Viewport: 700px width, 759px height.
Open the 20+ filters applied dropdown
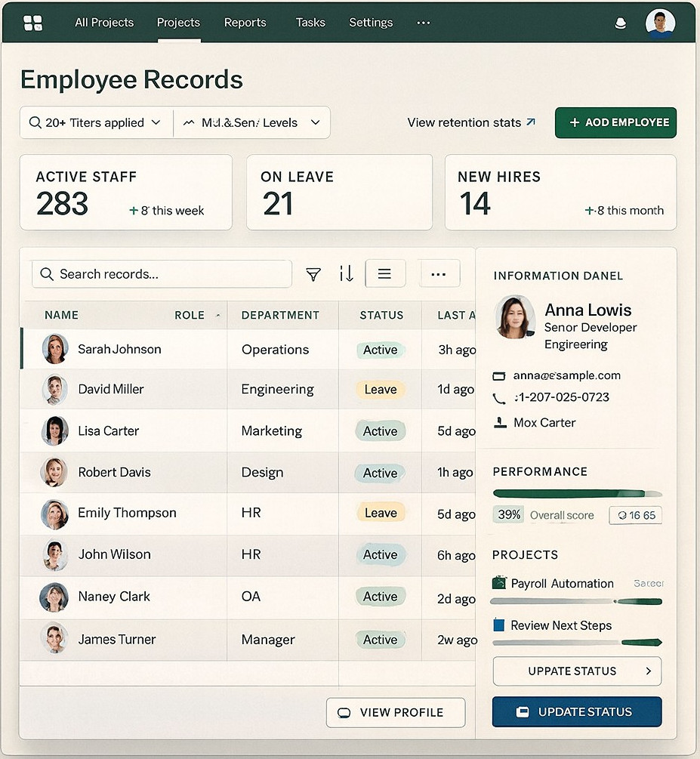click(x=95, y=122)
